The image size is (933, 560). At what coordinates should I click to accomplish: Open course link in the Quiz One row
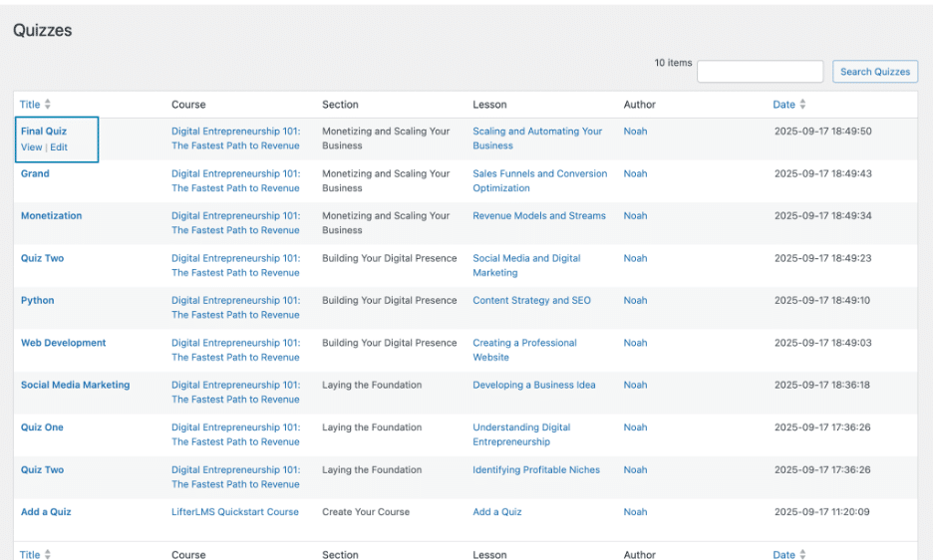pos(235,434)
